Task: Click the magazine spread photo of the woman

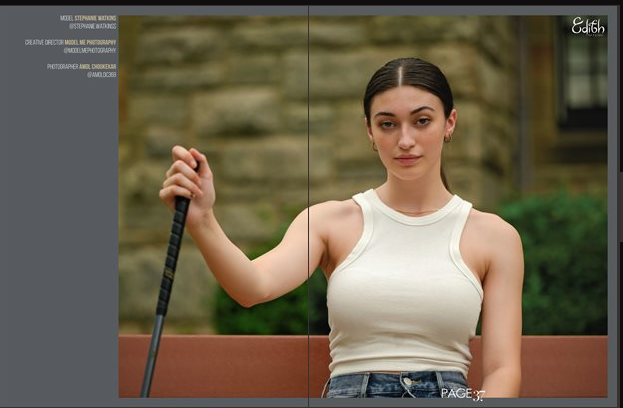Action: [363, 207]
